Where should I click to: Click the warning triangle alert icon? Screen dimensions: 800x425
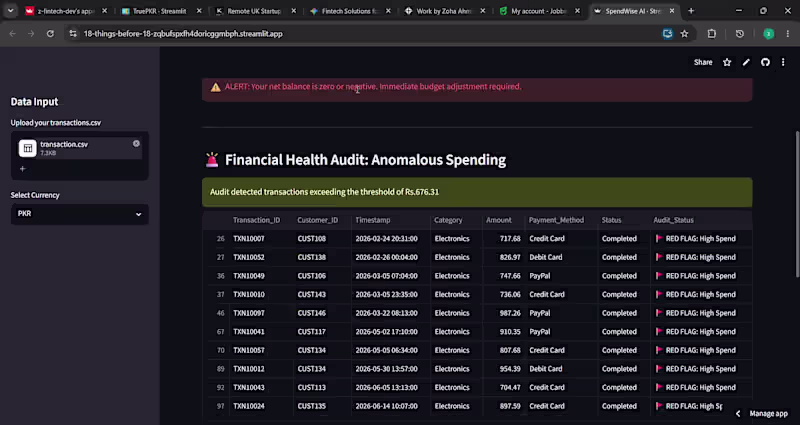coord(216,87)
